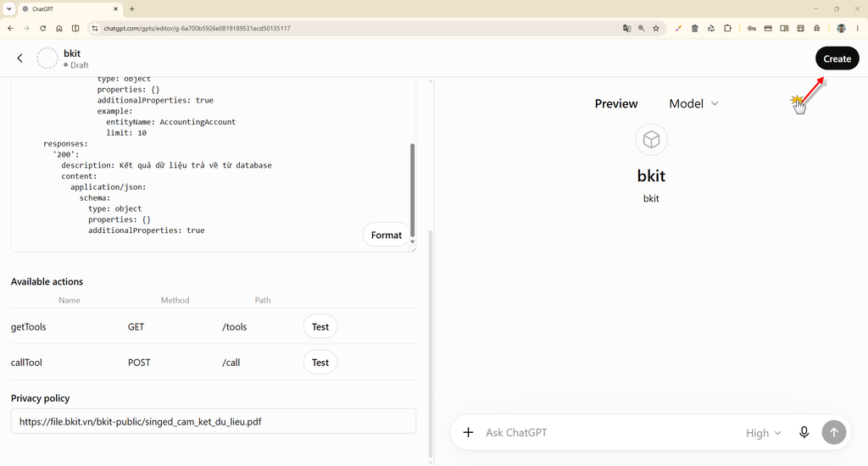This screenshot has width=868, height=466.
Task: Open a new browser tab
Action: coord(131,8)
